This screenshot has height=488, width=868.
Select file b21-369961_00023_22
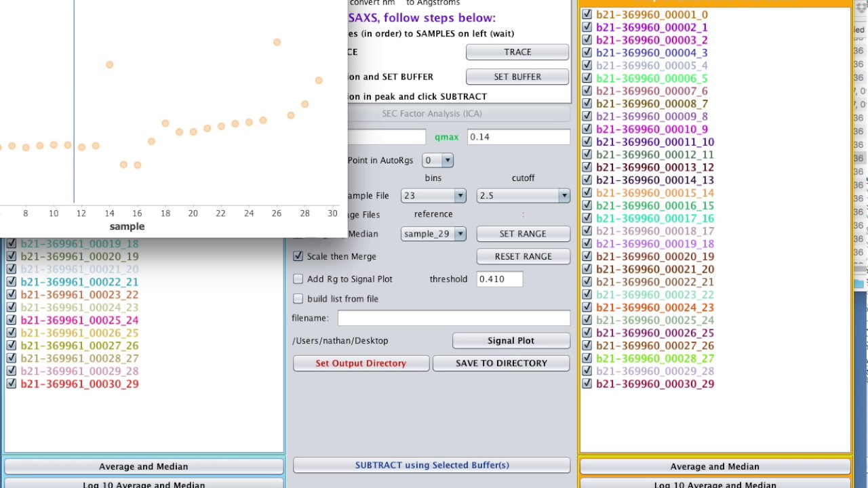point(79,295)
